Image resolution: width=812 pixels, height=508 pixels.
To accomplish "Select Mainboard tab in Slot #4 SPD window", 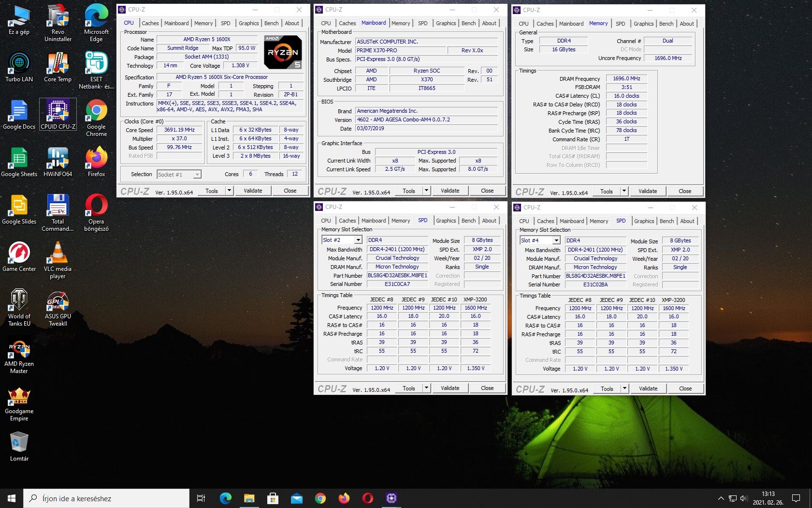I will tap(572, 221).
